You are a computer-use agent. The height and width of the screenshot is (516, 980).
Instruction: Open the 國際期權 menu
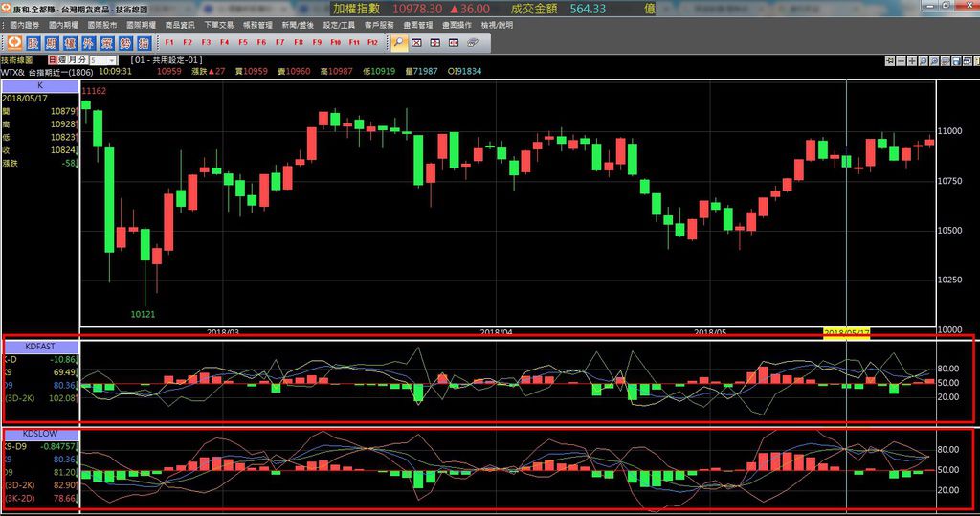point(142,25)
